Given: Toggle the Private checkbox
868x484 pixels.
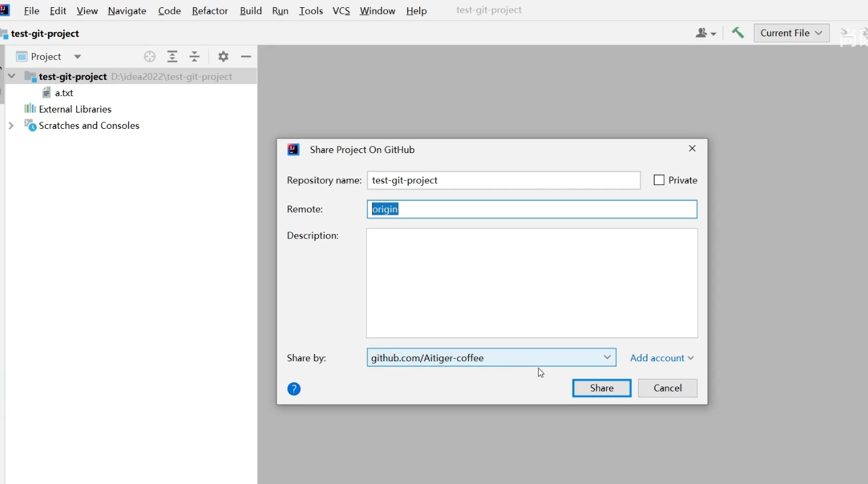Looking at the screenshot, I should click(659, 180).
